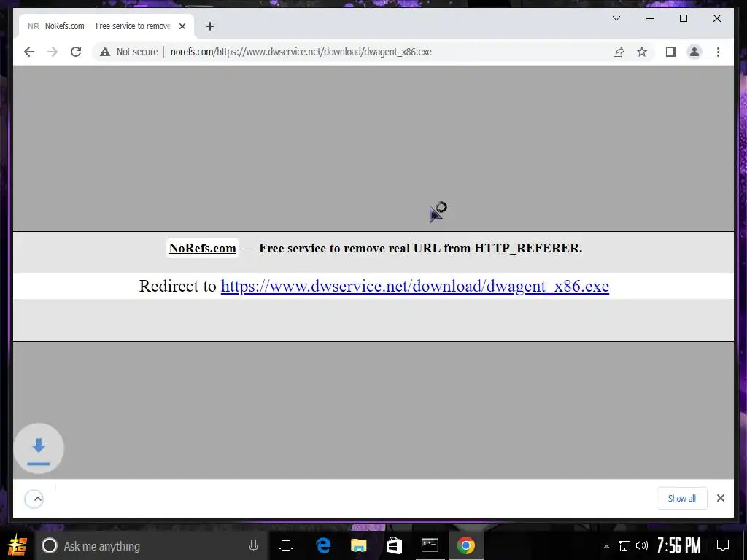Screen dimensions: 747x560
Task: Go back to the previous page
Action: coord(29,52)
